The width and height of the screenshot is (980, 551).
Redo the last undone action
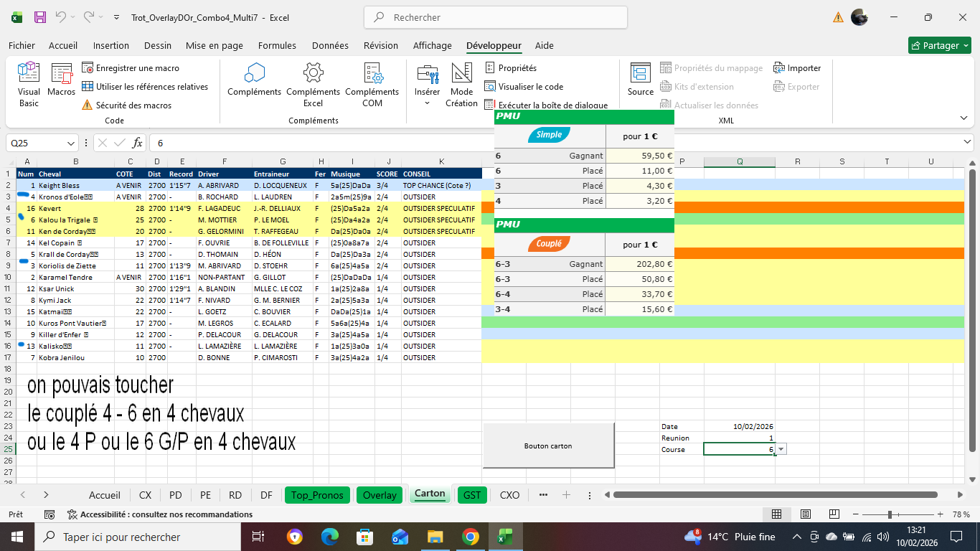coord(88,17)
